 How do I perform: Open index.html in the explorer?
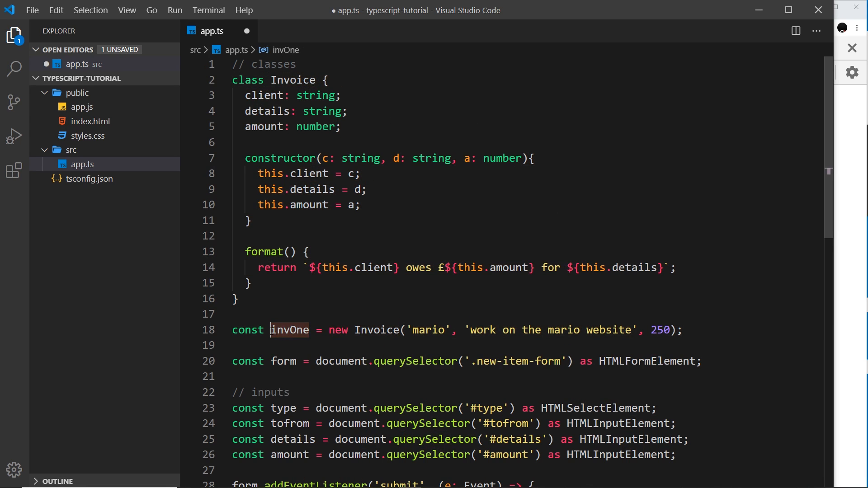[90, 121]
